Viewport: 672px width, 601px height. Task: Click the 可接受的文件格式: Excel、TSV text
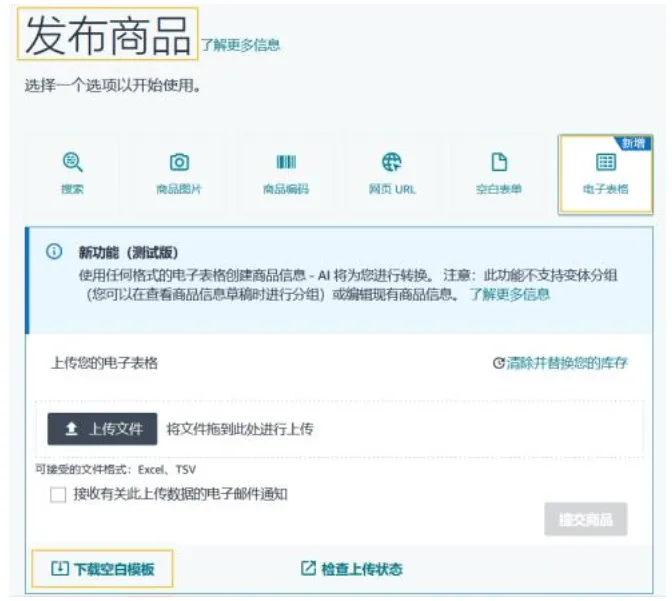tap(115, 469)
